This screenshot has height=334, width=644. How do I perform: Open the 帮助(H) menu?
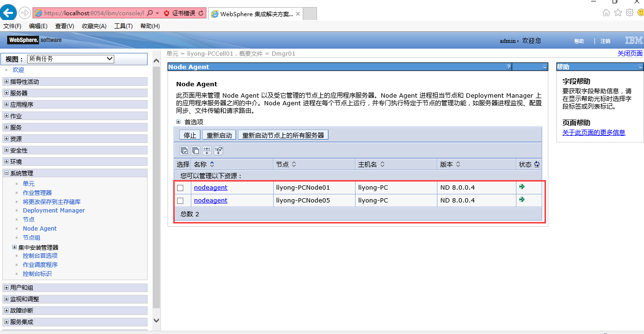150,26
